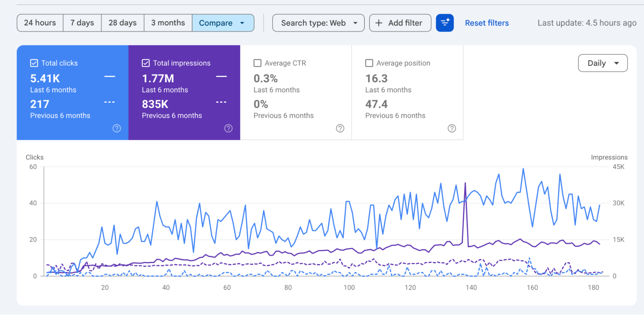644x315 pixels.
Task: Click the 217 previous clicks value
Action: click(x=40, y=104)
